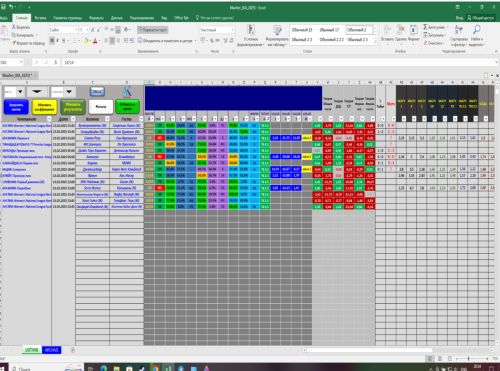
Task: Apply the red font color
Action: [95, 40]
